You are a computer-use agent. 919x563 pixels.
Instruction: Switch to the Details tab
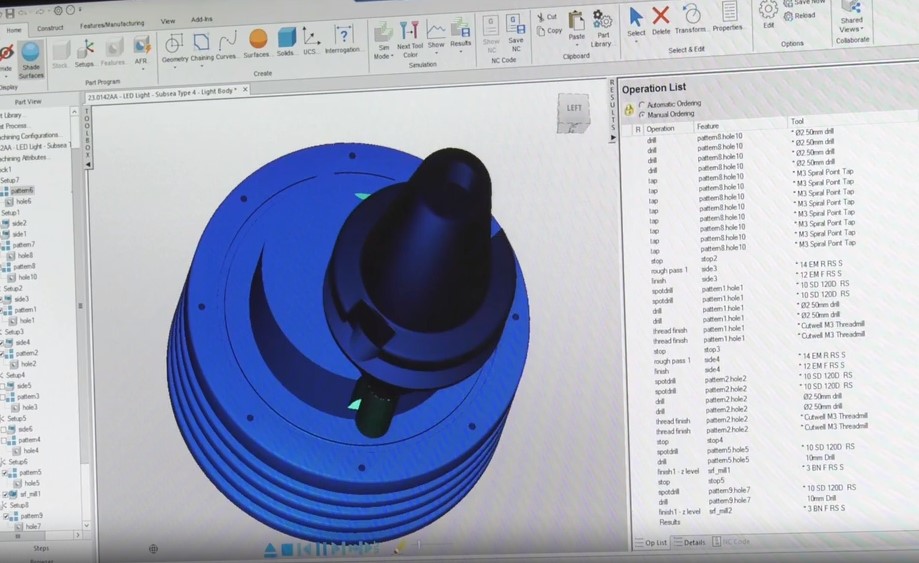point(689,542)
